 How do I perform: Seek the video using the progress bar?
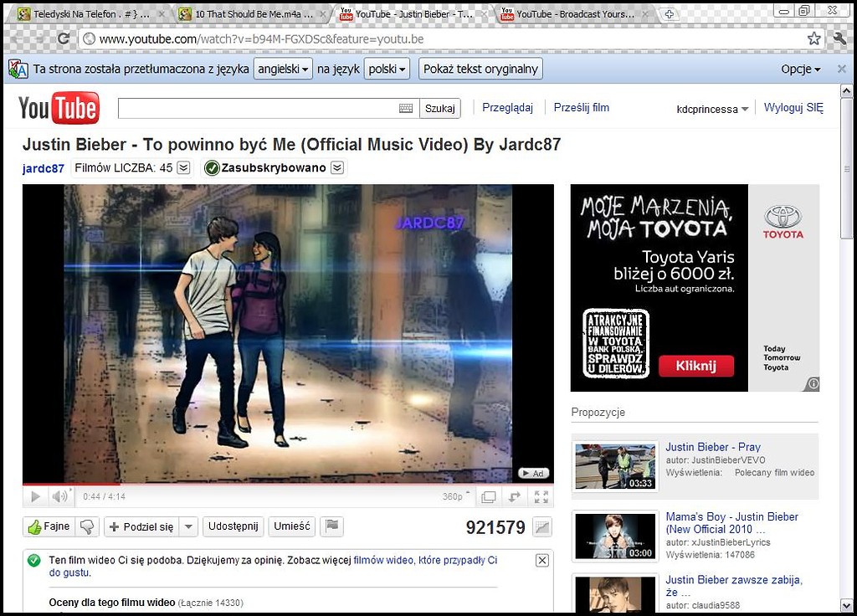[x=288, y=485]
